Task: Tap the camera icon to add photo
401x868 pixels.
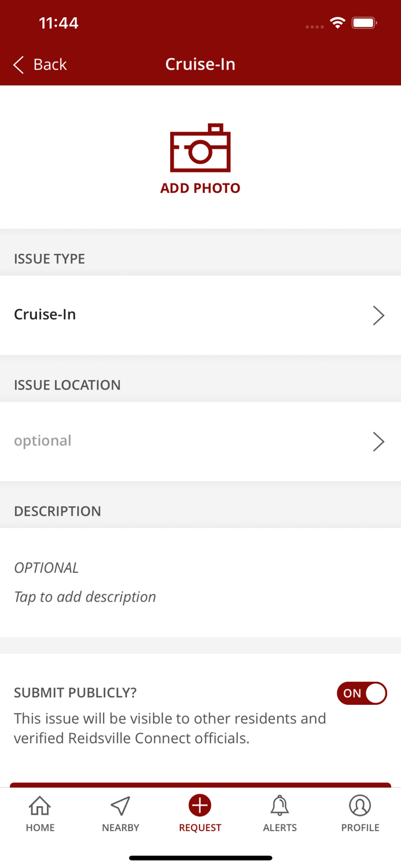Action: tap(200, 148)
